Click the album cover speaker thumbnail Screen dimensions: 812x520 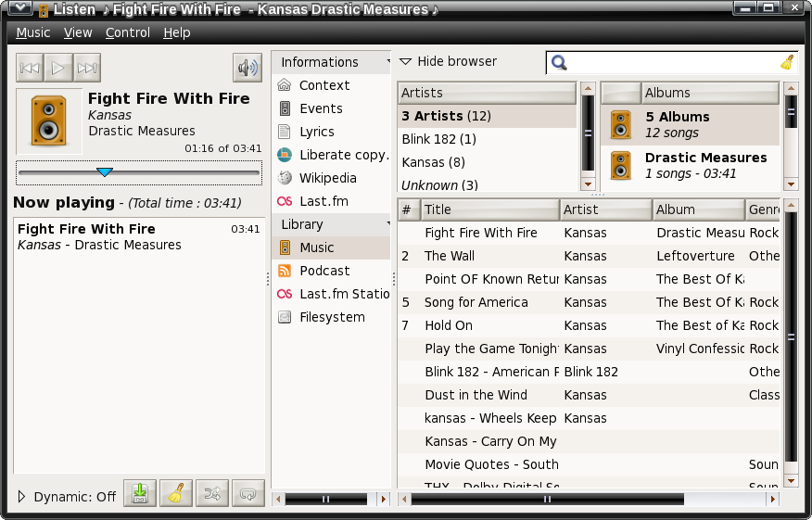click(x=49, y=121)
